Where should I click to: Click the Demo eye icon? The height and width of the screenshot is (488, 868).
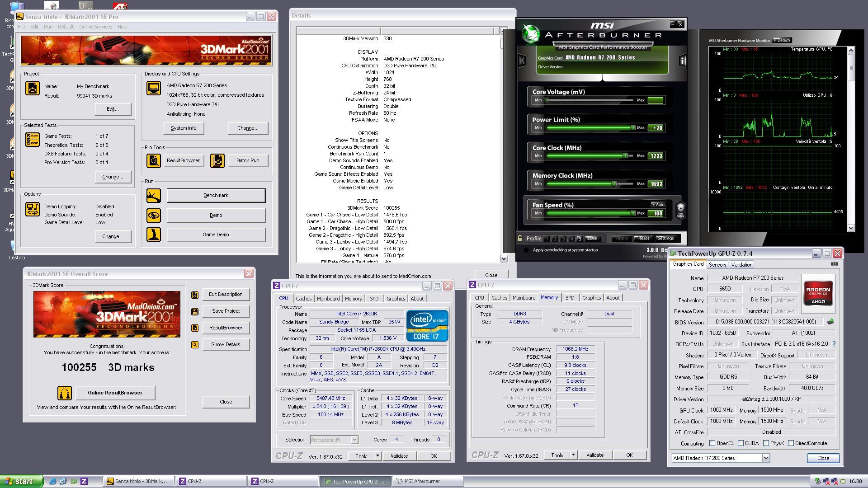pyautogui.click(x=154, y=215)
